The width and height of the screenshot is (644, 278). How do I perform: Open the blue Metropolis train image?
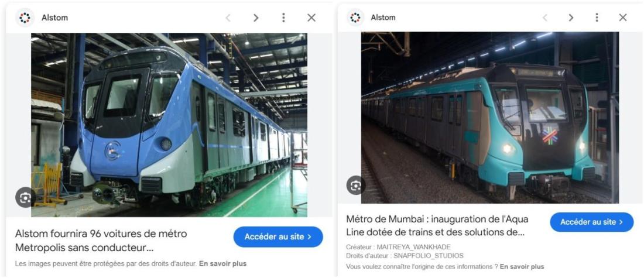click(x=169, y=124)
